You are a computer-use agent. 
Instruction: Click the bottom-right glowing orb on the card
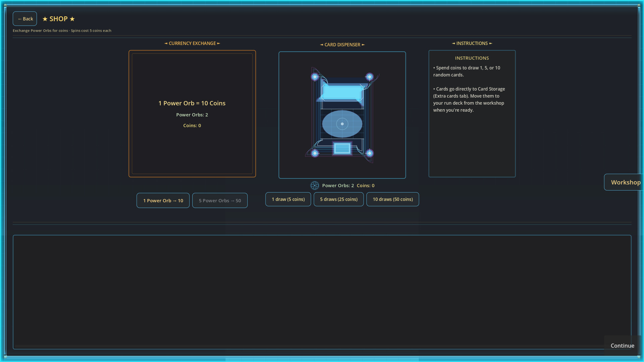(369, 154)
